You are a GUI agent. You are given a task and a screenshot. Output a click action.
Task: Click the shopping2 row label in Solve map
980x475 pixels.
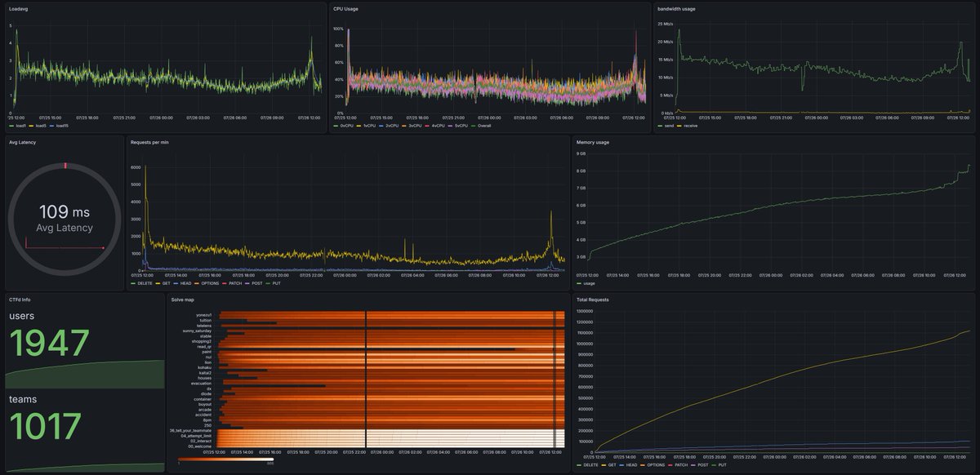point(202,342)
